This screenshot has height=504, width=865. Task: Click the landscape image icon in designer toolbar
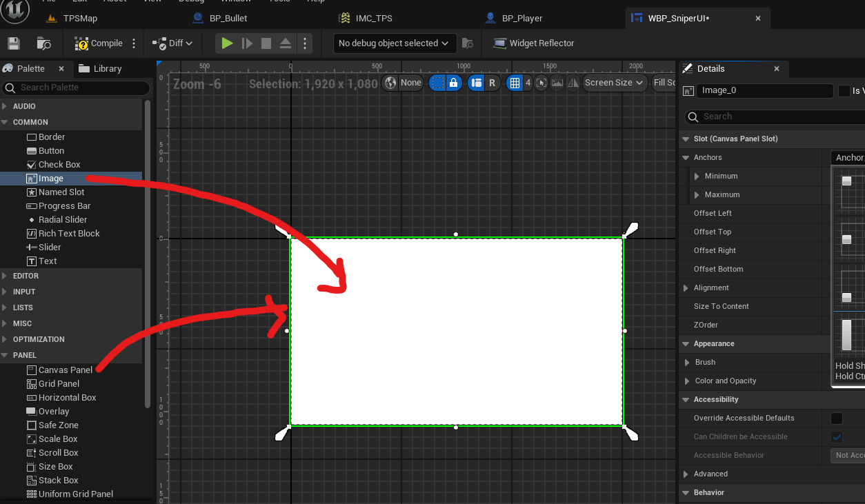[557, 83]
